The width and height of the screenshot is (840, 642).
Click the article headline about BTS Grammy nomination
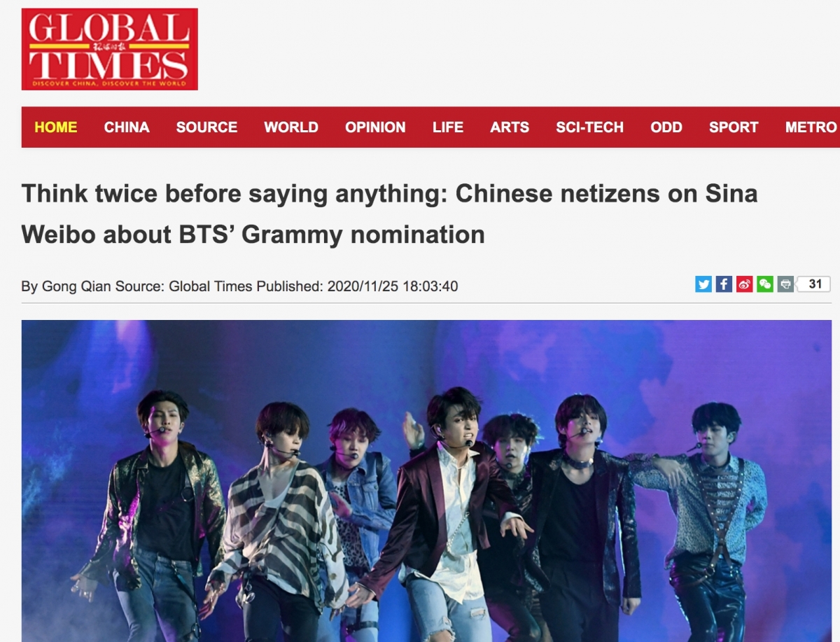click(390, 214)
